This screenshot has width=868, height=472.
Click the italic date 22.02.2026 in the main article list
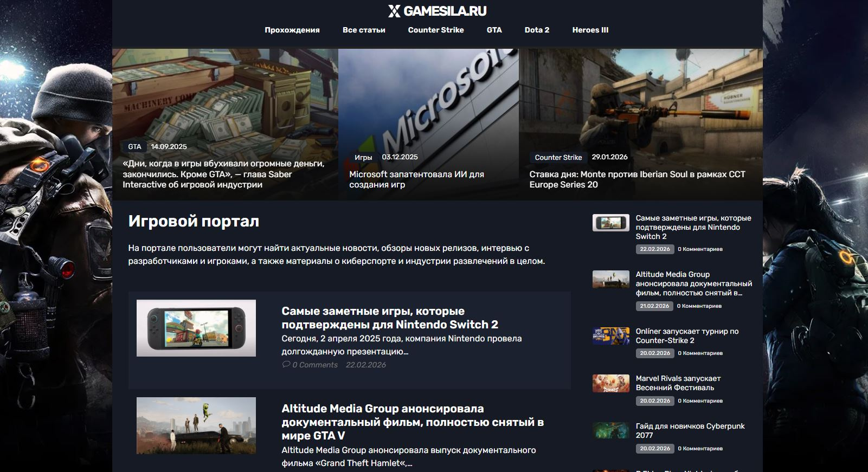tap(366, 365)
